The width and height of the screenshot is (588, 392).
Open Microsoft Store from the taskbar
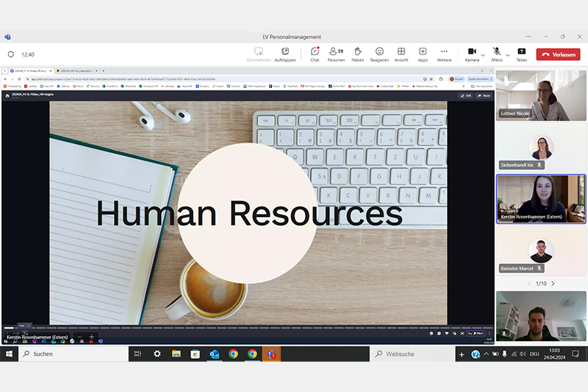point(195,354)
